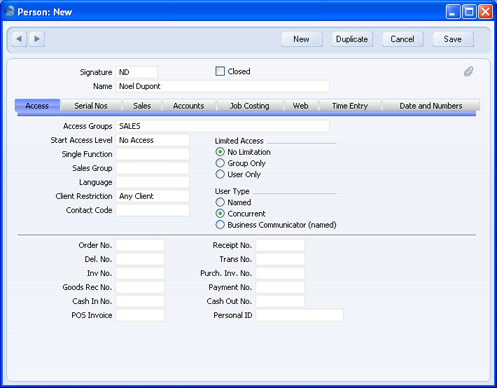Switch to the Time Entry tab
The height and width of the screenshot is (388, 497).
tap(350, 106)
